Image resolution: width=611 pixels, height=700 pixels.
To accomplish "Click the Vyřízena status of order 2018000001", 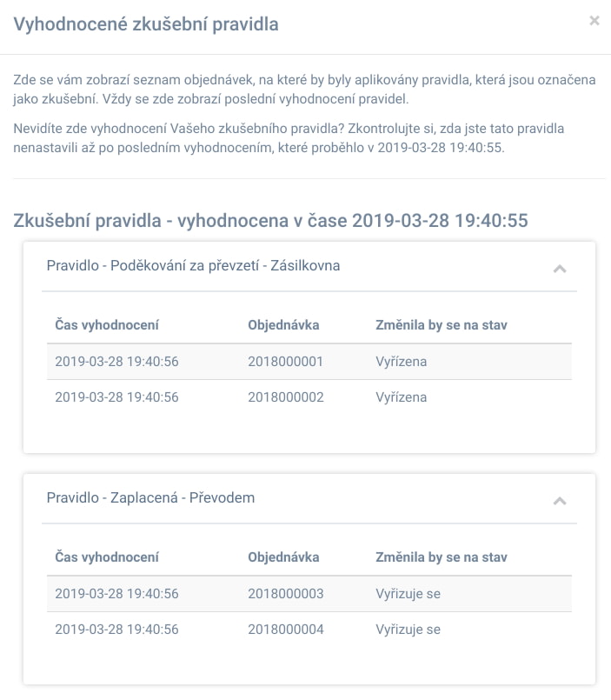I will pos(402,362).
